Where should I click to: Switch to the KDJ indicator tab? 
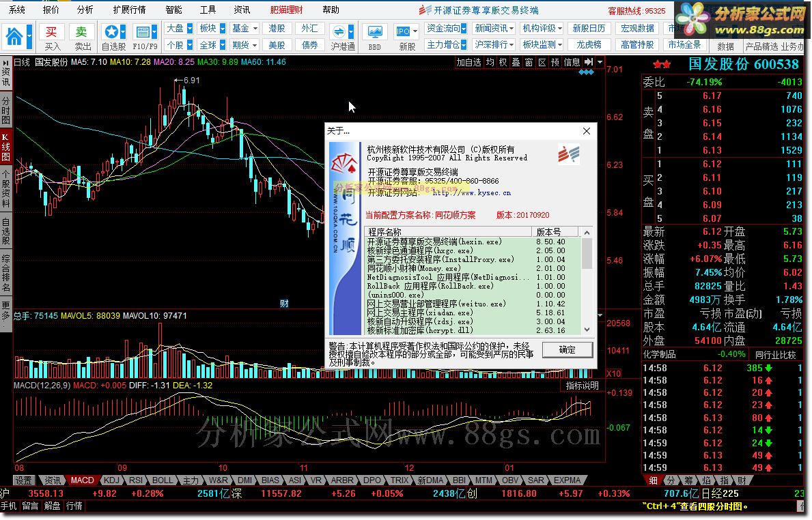111,480
